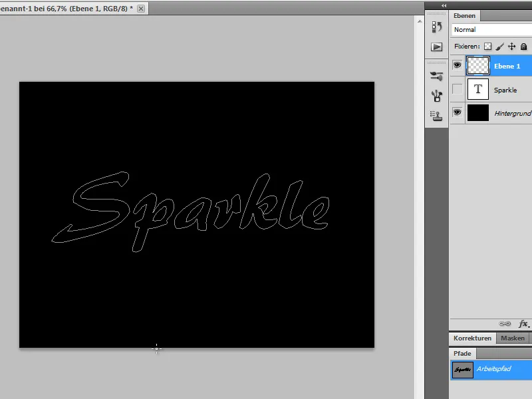
Task: Open layer styles via the fx icon
Action: click(523, 324)
